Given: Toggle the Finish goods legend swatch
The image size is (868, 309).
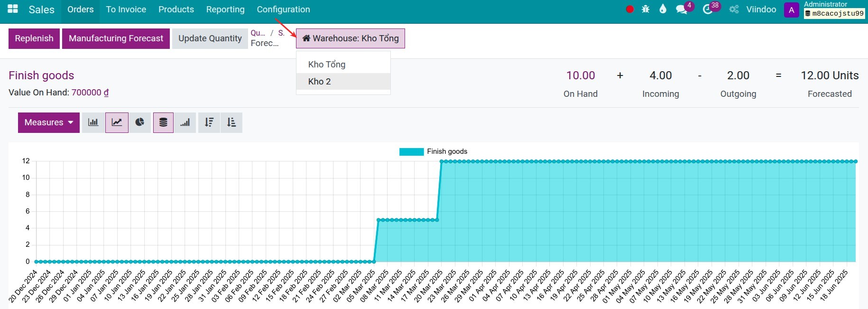Looking at the screenshot, I should click(411, 151).
